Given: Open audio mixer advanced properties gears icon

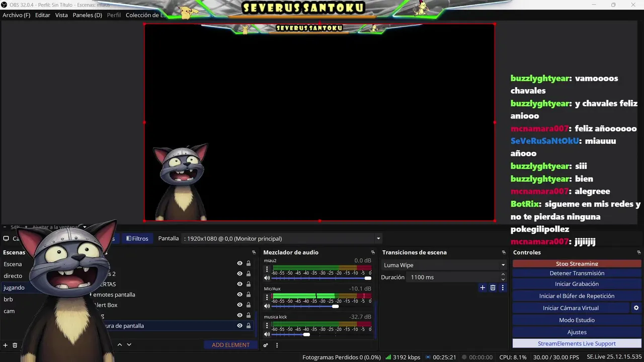Looking at the screenshot, I should (266, 345).
